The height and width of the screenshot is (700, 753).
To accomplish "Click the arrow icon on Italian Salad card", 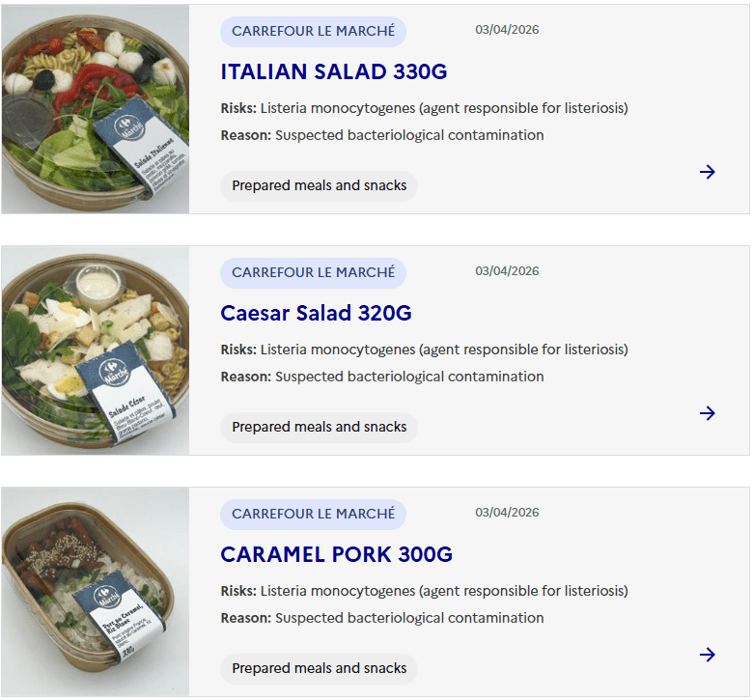I will click(708, 172).
